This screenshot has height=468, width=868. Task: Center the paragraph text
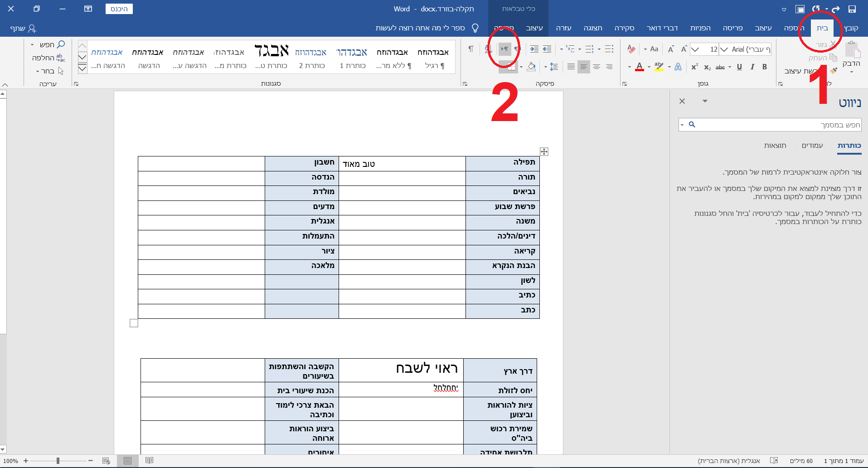596,67
